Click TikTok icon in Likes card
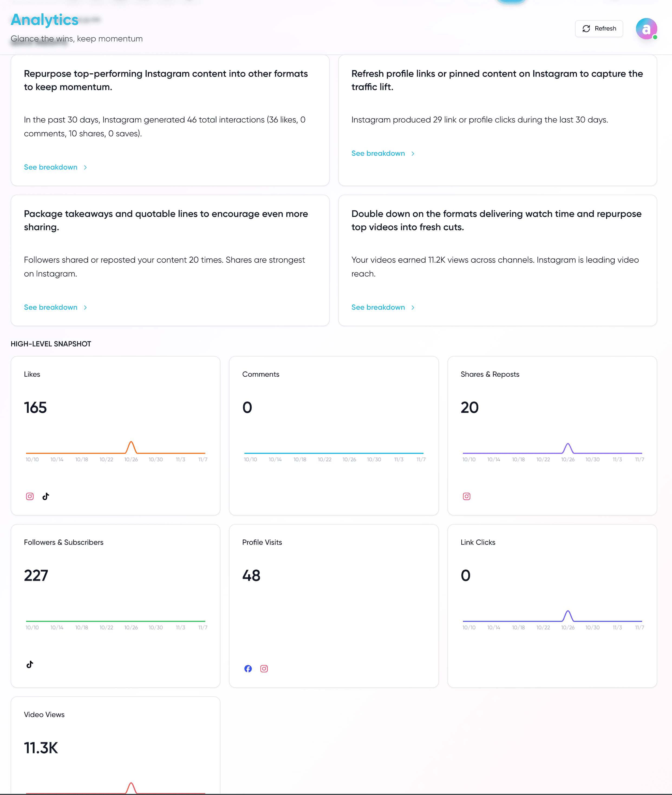Screen dimensions: 672x795 pyautogui.click(x=46, y=496)
